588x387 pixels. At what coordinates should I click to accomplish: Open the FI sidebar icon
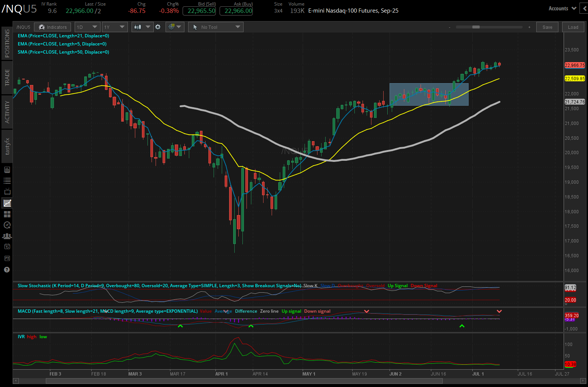tap(7, 258)
